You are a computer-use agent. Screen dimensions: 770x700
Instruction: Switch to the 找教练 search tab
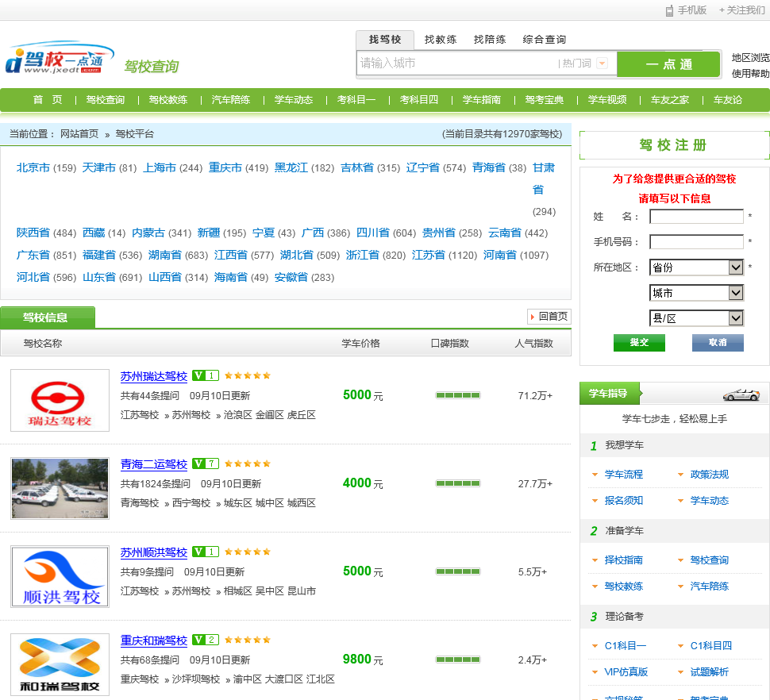pyautogui.click(x=441, y=40)
